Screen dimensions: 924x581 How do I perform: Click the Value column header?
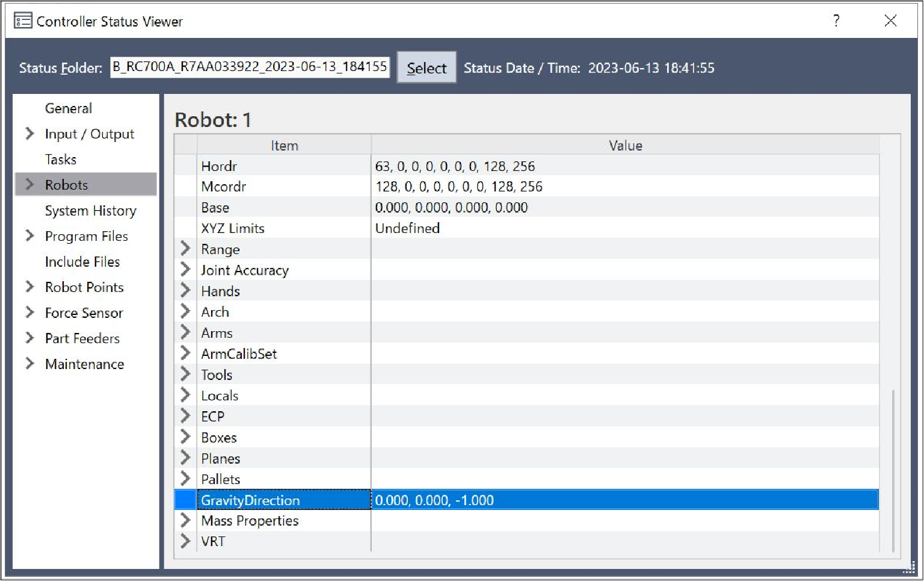click(625, 146)
